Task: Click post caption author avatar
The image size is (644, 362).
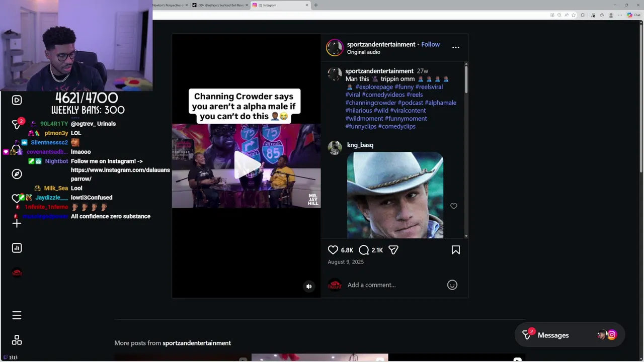Action: [x=335, y=74]
